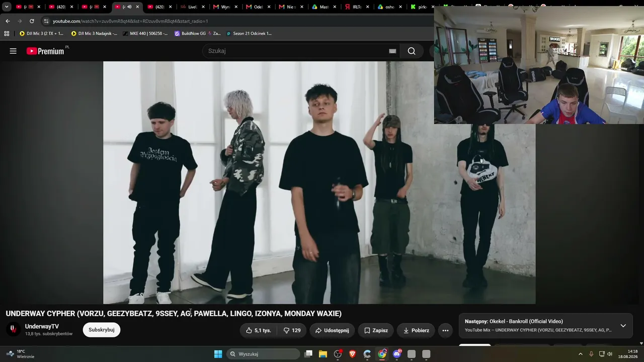Switch to the oshe... Drive tab

(390, 7)
